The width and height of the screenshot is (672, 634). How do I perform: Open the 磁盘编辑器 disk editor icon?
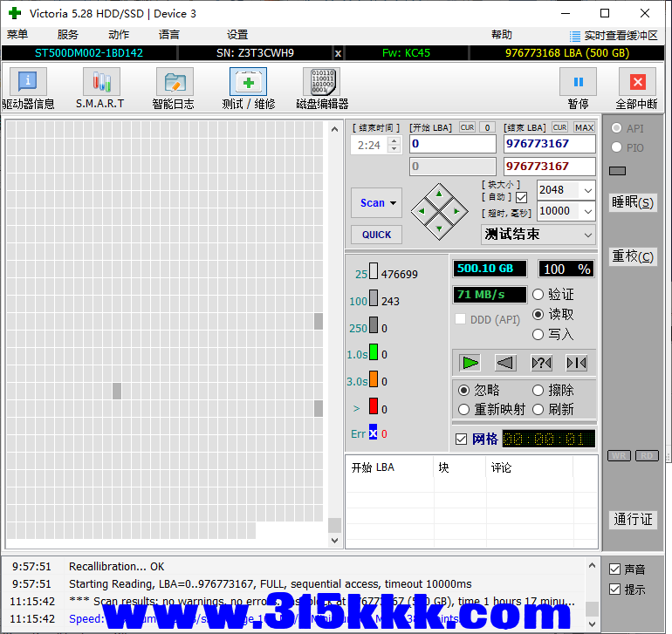321,83
